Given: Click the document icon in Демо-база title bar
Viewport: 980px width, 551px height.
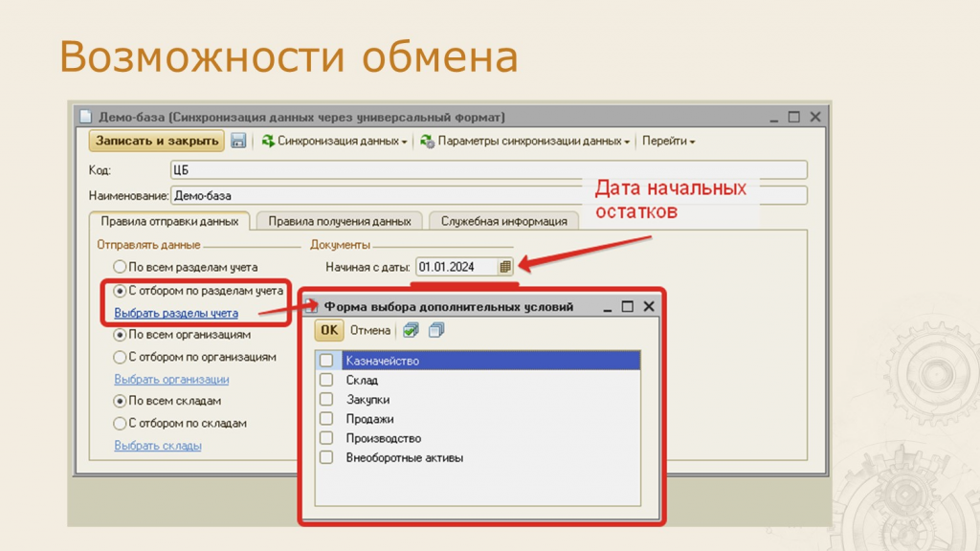Looking at the screenshot, I should click(x=85, y=117).
